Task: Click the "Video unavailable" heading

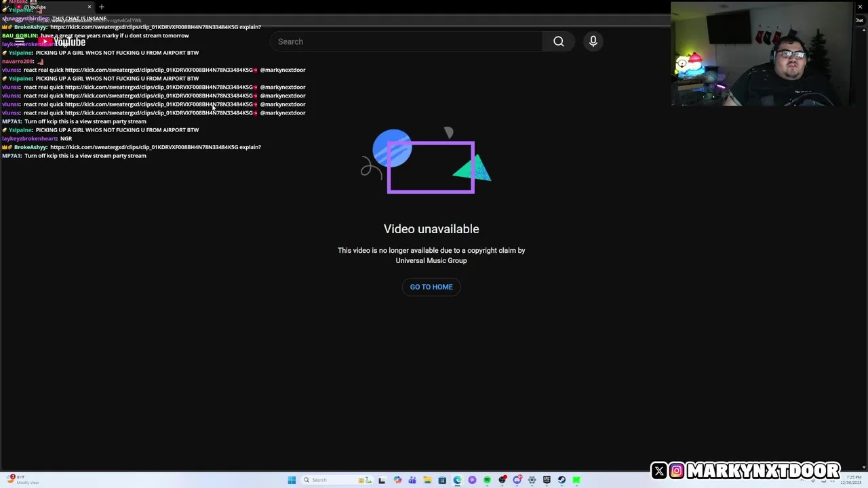Action: tap(431, 229)
